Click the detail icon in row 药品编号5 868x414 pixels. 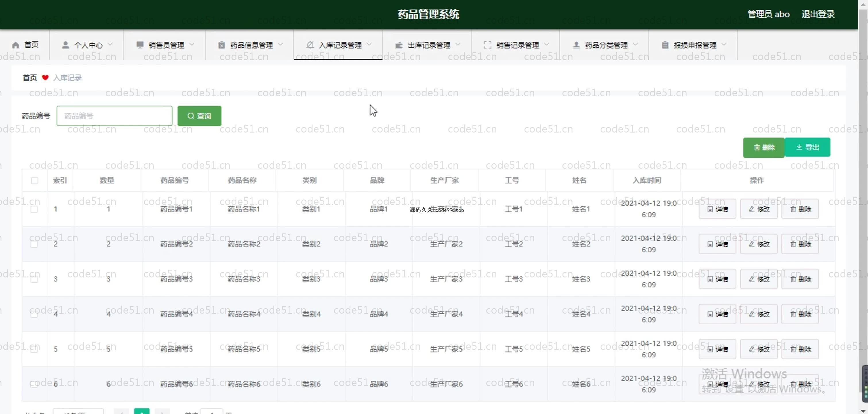click(710, 349)
